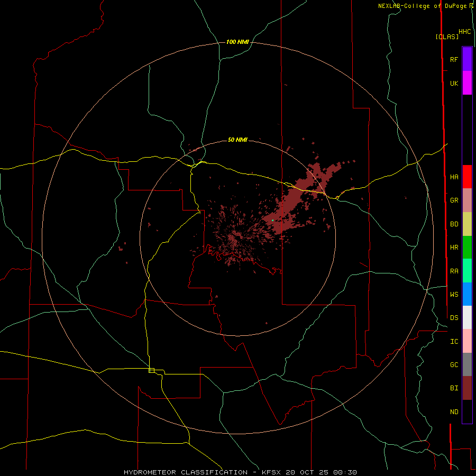Image resolution: width=476 pixels, height=476 pixels.
Task: Click the green HR legend swatch
Action: click(467, 248)
